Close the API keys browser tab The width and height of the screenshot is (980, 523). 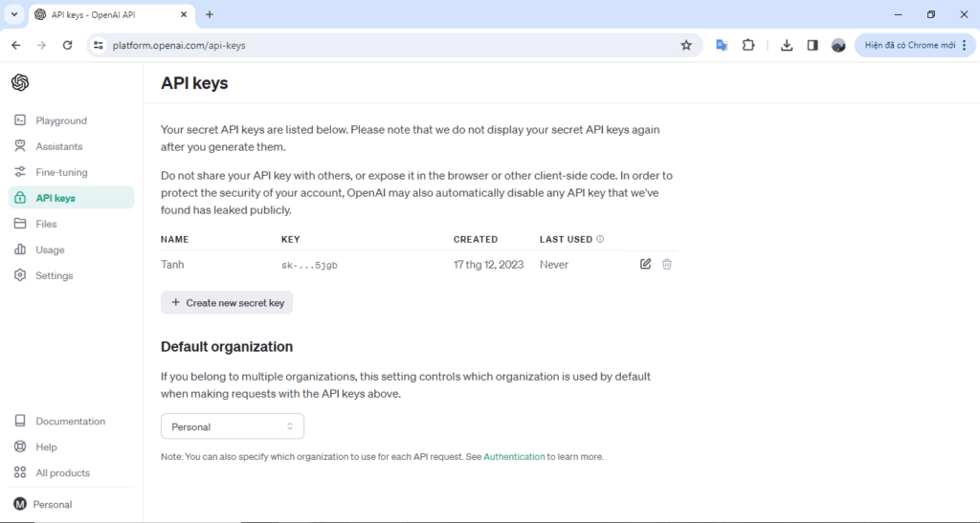coord(184,14)
